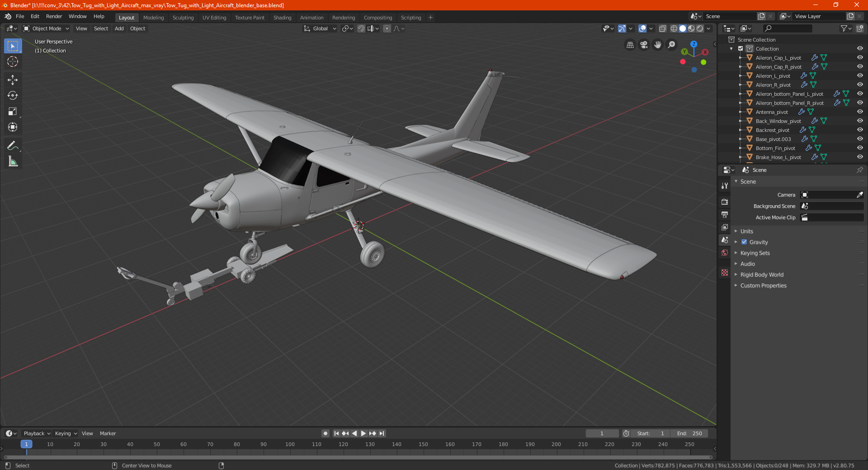This screenshot has width=868, height=470.
Task: Click the Z axis on navigation gizmo
Action: pos(693,44)
